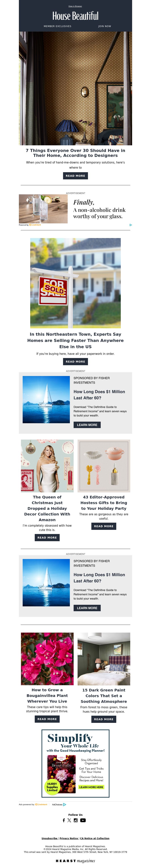Click first Fisher Investments Learn More button
The height and width of the screenshot is (868, 151).
coord(87,425)
